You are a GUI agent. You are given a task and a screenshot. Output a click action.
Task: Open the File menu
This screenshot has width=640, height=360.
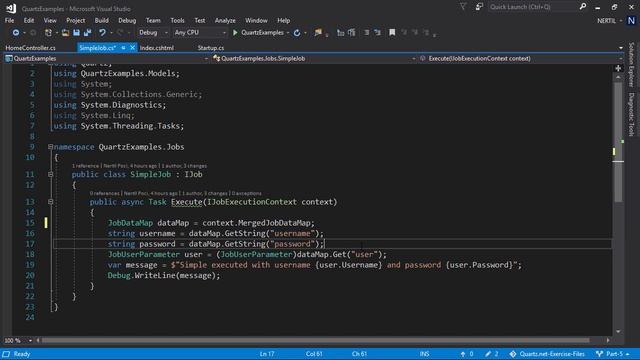(x=9, y=20)
